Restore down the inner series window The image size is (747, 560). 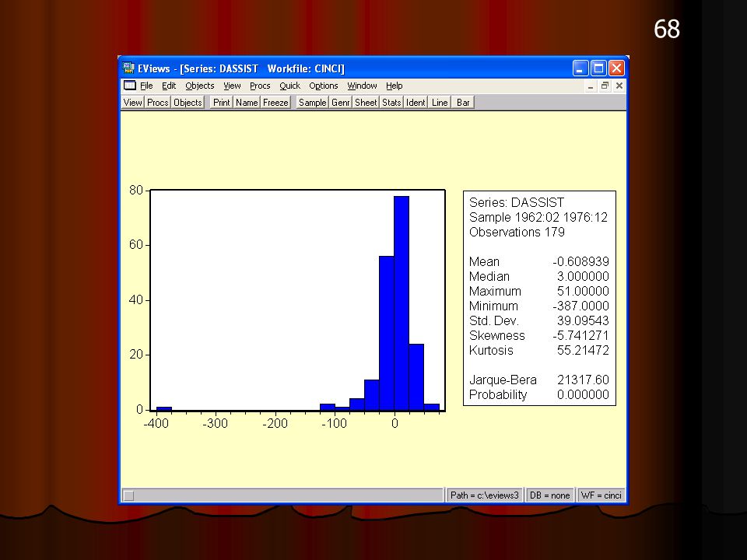[x=605, y=86]
